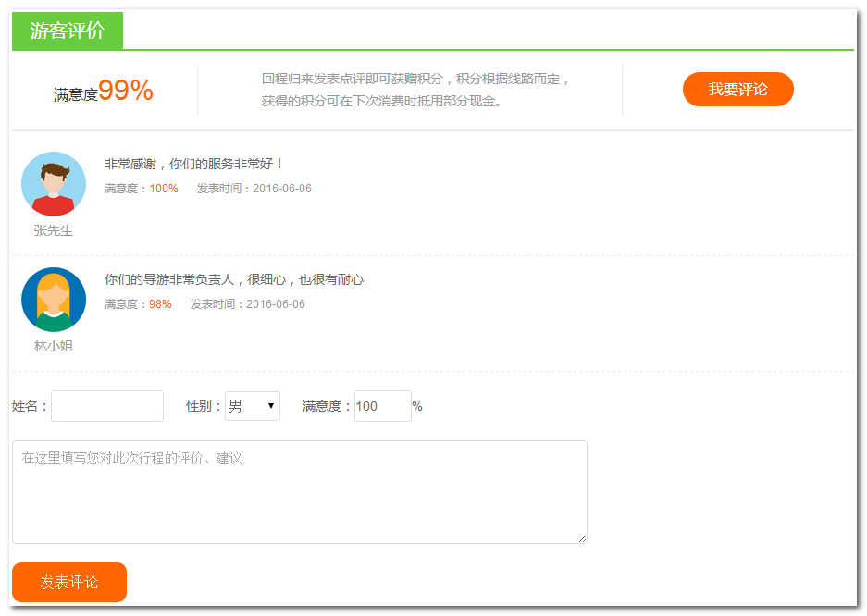Screen dimensions: 867x616
Task: Click the 满意度 label beside 99%
Action: tap(76, 95)
